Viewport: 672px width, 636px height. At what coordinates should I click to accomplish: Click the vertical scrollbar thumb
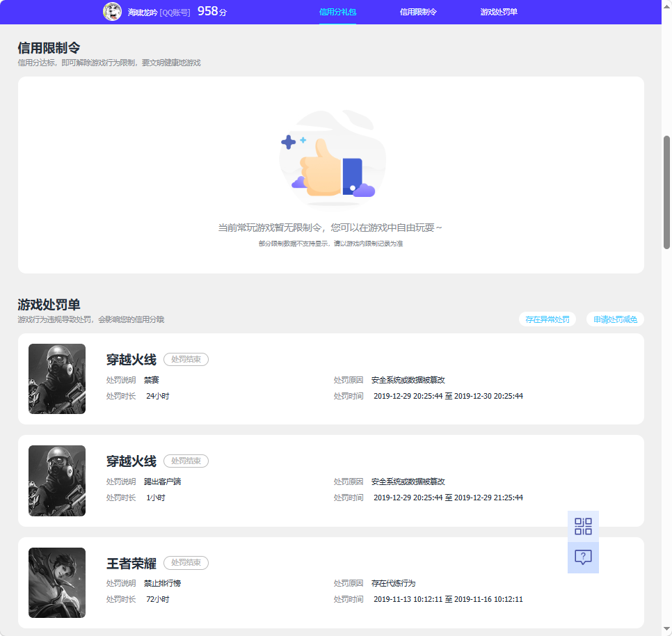tap(666, 192)
